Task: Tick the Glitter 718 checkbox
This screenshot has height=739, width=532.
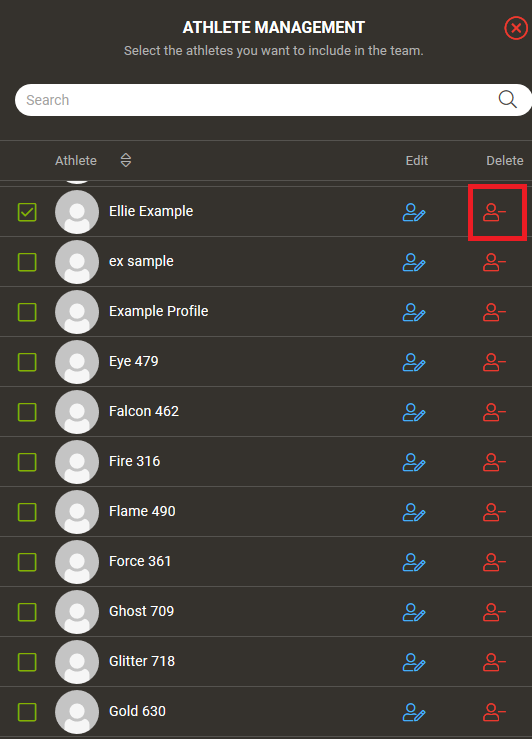Action: point(27,662)
